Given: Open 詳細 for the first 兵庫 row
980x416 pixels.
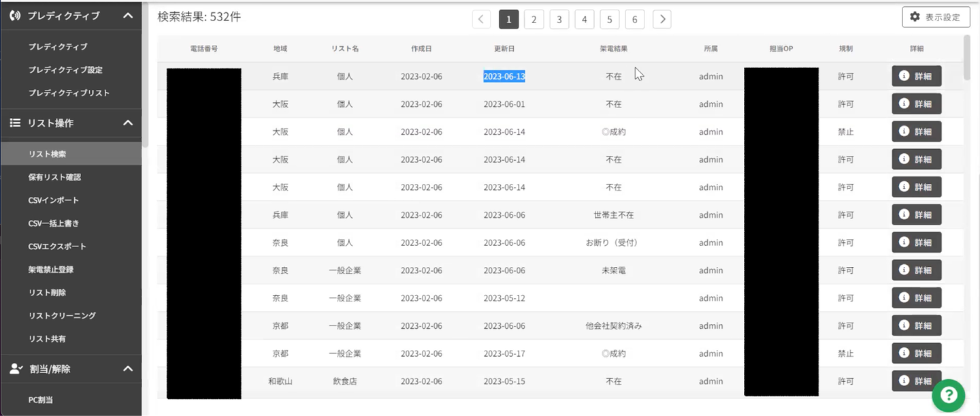Looking at the screenshot, I should [x=916, y=76].
